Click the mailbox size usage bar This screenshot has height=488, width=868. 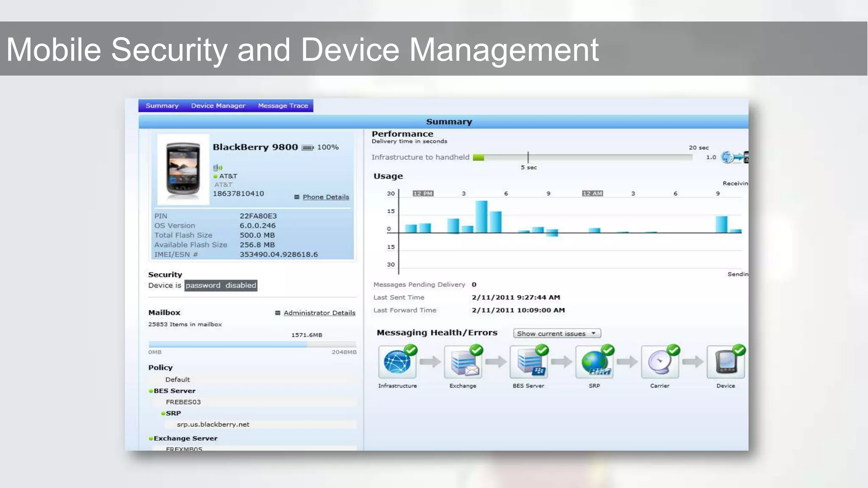click(x=252, y=344)
